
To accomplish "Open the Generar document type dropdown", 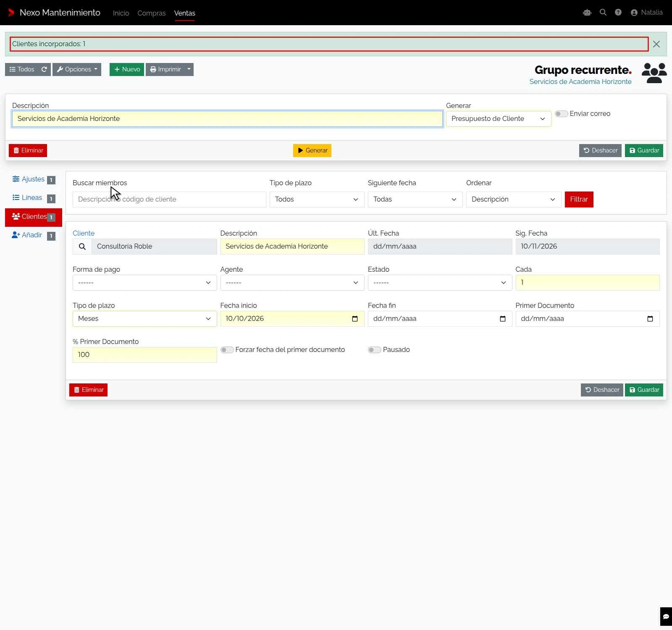I will click(x=499, y=119).
